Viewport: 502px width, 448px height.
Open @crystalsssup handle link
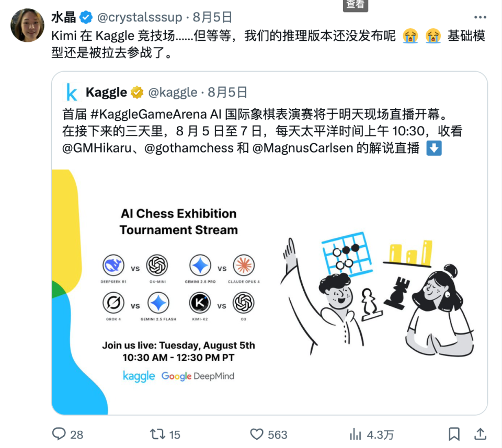pos(140,17)
